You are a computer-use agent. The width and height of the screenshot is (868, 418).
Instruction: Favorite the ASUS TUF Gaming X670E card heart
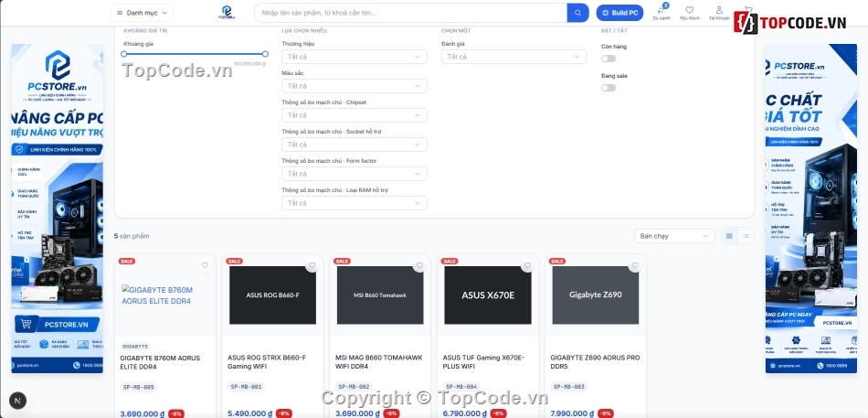click(x=527, y=265)
